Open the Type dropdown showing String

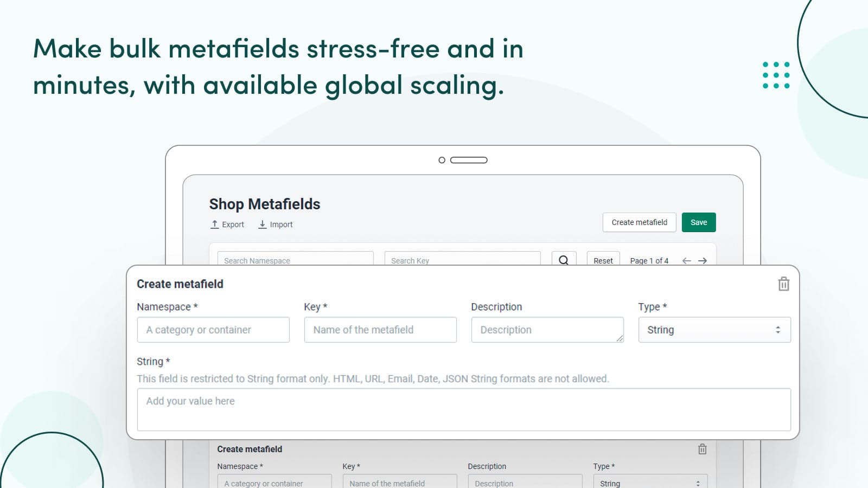click(714, 330)
